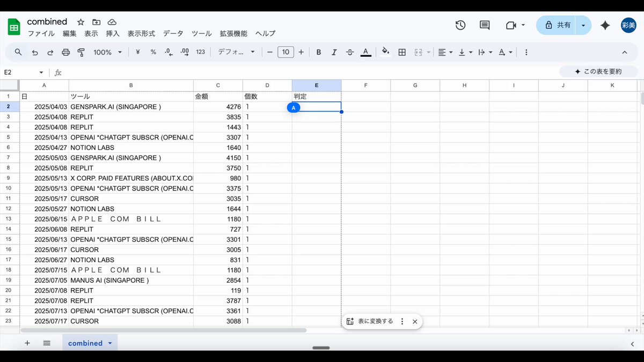Toggle strikethrough formatting
This screenshot has height=362, width=644.
(x=350, y=52)
